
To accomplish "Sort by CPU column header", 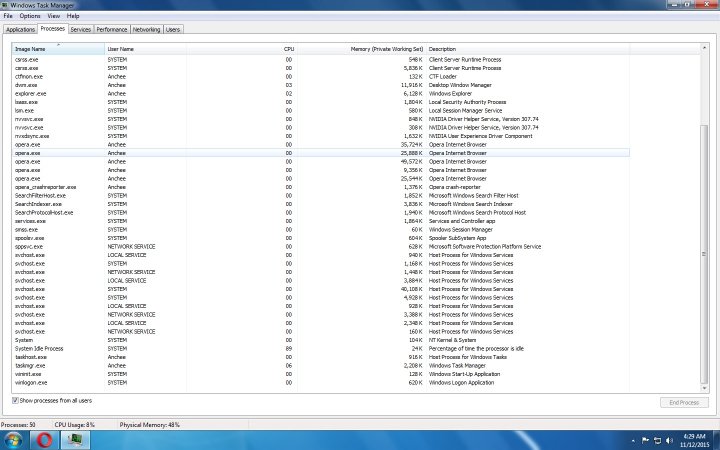I will click(x=242, y=49).
